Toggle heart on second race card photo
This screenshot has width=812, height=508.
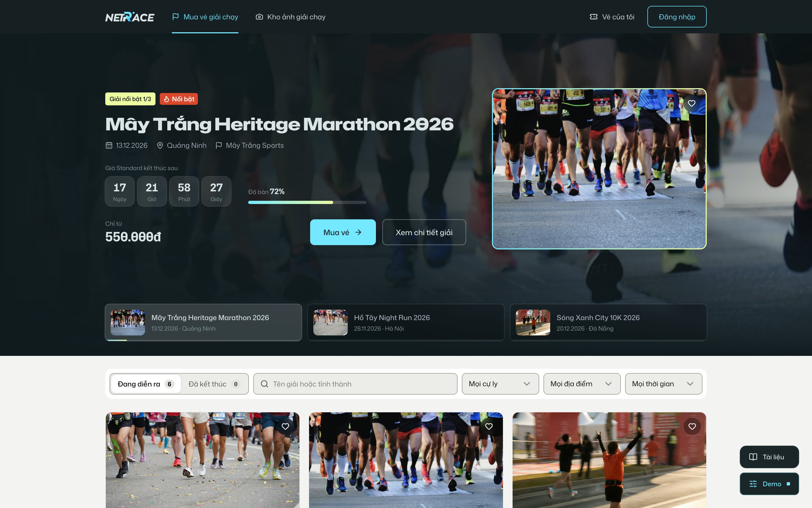coord(489,426)
